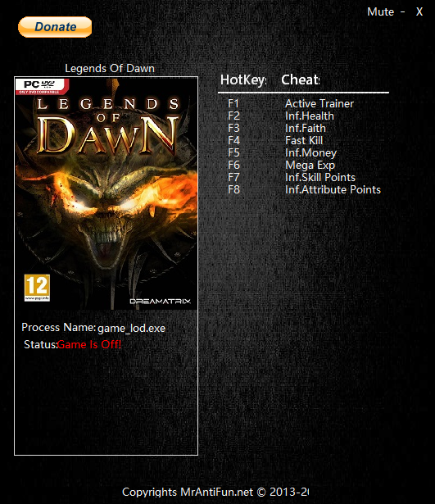The height and width of the screenshot is (504, 435).
Task: Mute the trainer sound
Action: coord(380,12)
